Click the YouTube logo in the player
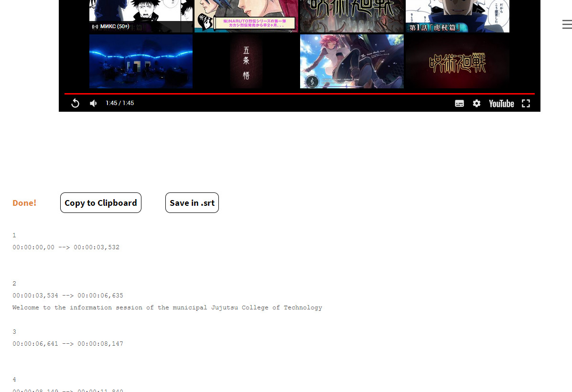Viewport: 572px width, 392px height. pos(501,103)
